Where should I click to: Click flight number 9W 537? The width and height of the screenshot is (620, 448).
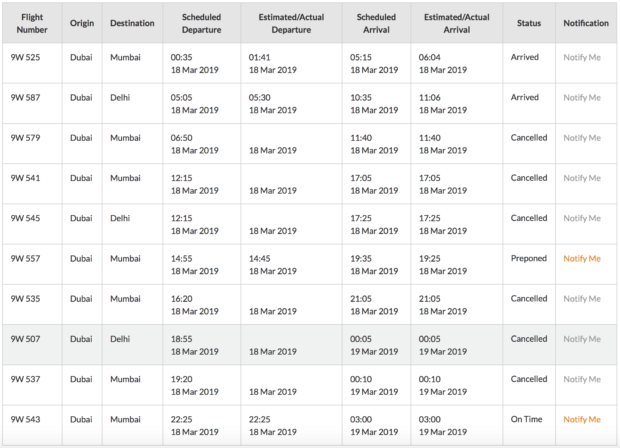point(25,379)
